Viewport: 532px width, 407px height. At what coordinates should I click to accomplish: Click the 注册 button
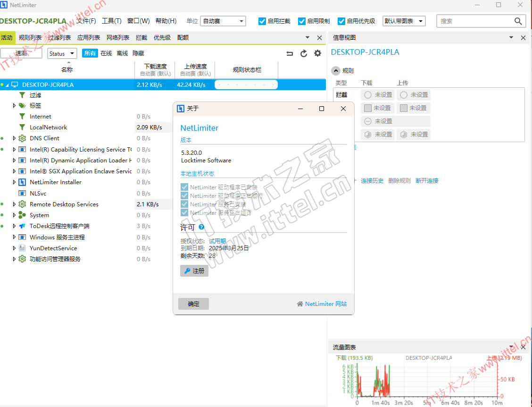pyautogui.click(x=194, y=271)
